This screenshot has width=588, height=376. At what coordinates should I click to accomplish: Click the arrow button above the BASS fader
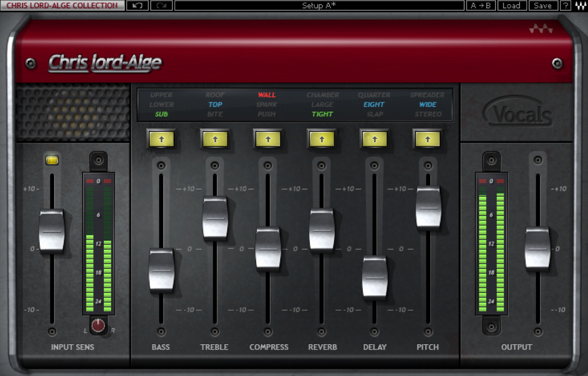click(161, 138)
